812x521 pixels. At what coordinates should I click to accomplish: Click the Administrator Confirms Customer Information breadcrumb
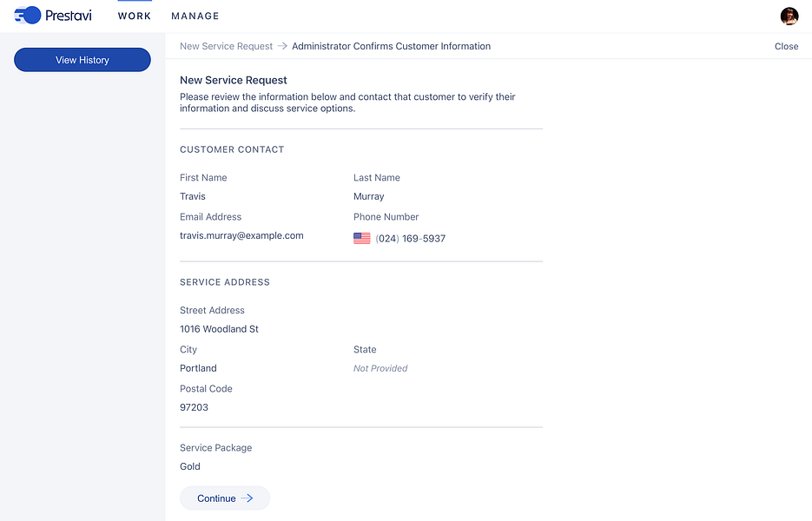click(x=391, y=46)
